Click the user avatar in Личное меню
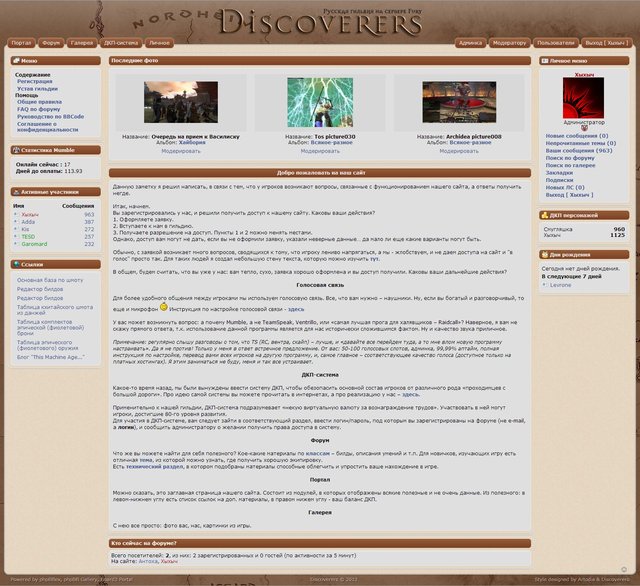 pyautogui.click(x=583, y=98)
